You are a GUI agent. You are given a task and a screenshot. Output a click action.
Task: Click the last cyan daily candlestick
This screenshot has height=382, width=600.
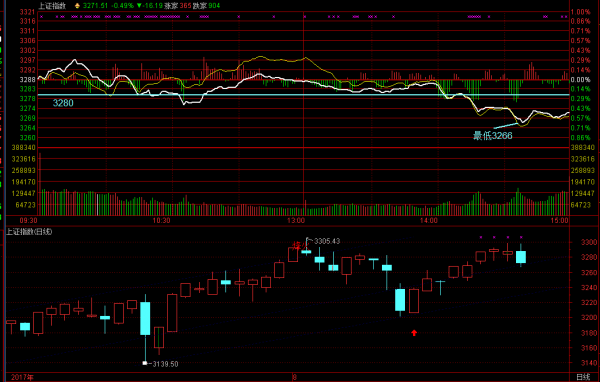[521, 256]
